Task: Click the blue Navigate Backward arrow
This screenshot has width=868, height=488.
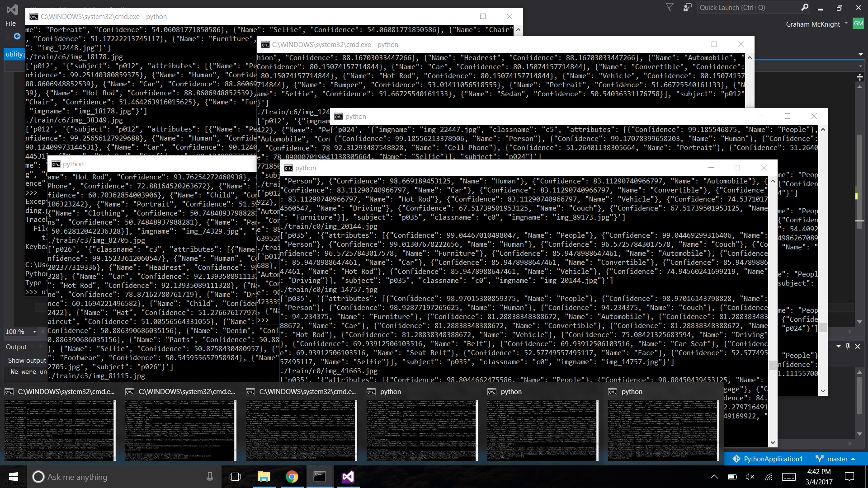Action: 17,36
